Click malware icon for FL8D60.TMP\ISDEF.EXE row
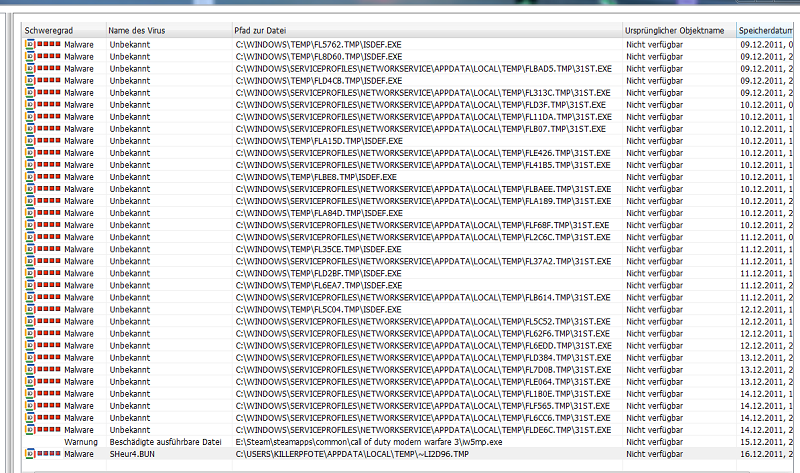The image size is (800, 473). (x=30, y=57)
